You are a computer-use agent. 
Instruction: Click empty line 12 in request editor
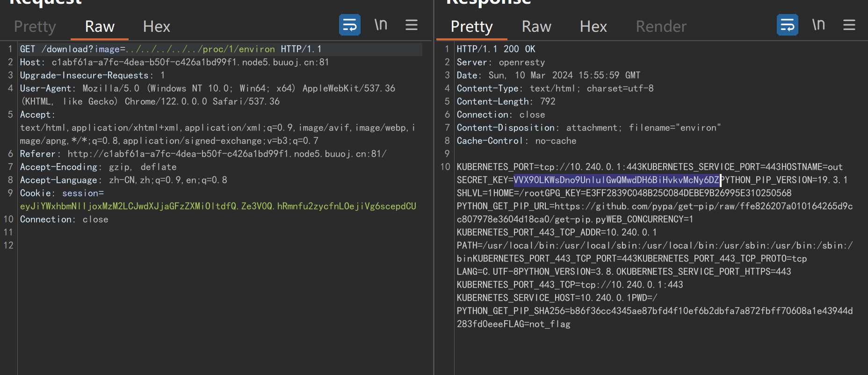220,245
